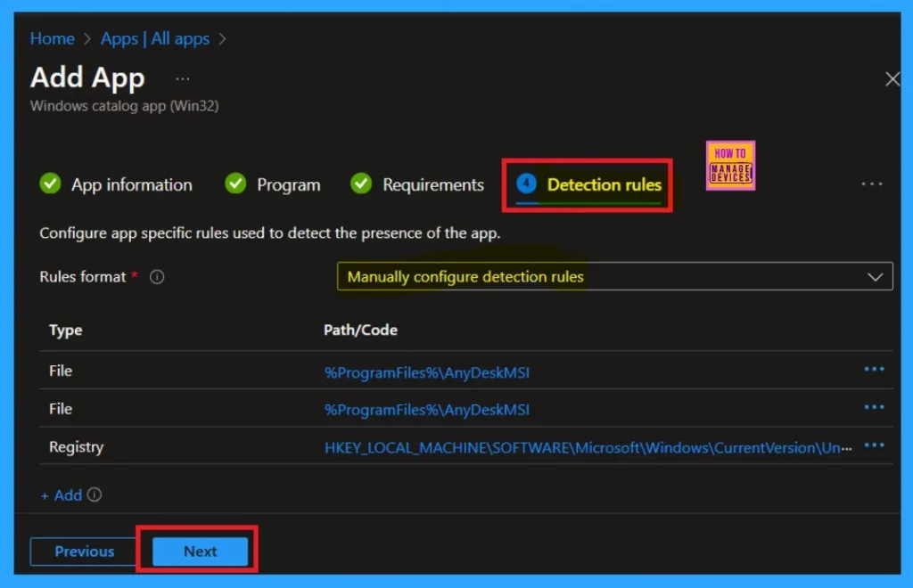Screen dimensions: 913x588
Task: Open the second %ProgramFiles%\AnyDeskMSI file rule
Action: click(x=427, y=410)
